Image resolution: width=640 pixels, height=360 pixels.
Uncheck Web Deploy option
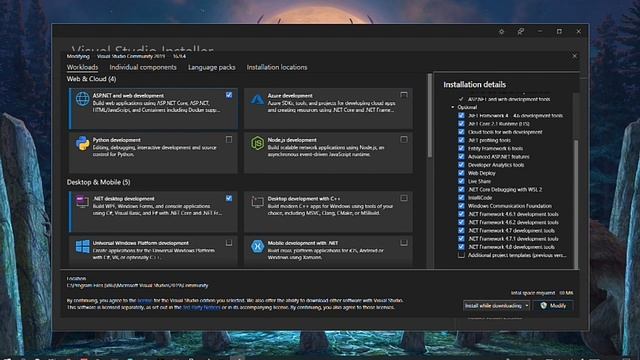click(461, 173)
